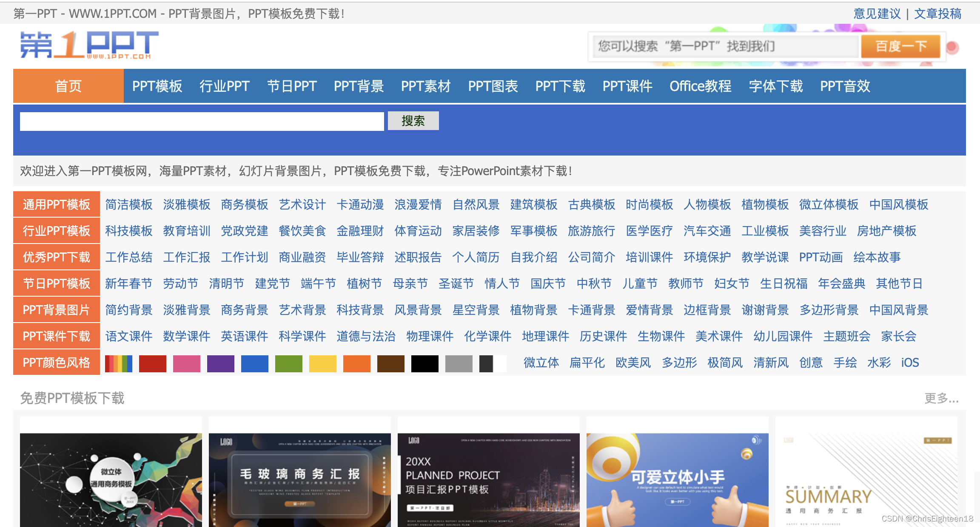This screenshot has height=527, width=980.
Task: Click the 更多... link
Action: tap(941, 398)
